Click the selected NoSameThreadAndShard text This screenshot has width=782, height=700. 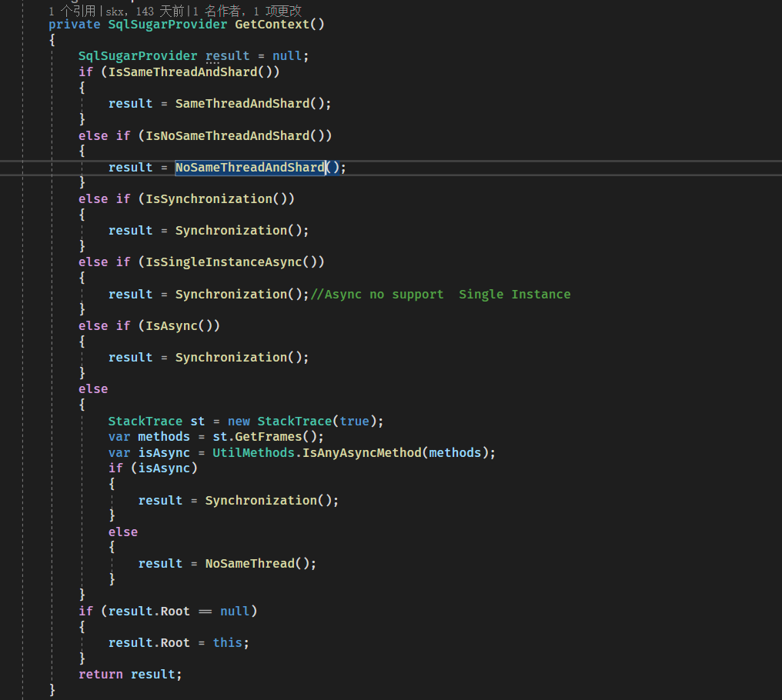[x=250, y=167]
